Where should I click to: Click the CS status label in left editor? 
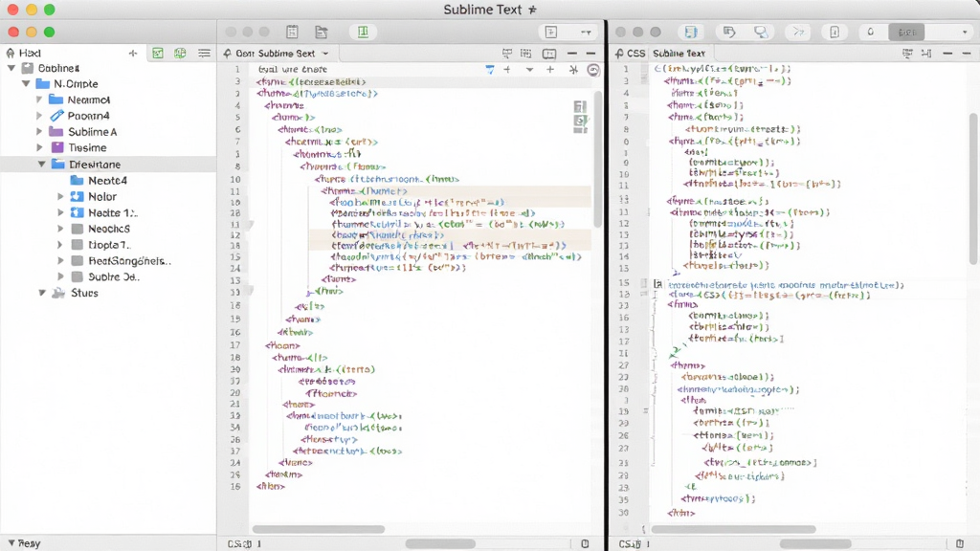tap(240, 544)
